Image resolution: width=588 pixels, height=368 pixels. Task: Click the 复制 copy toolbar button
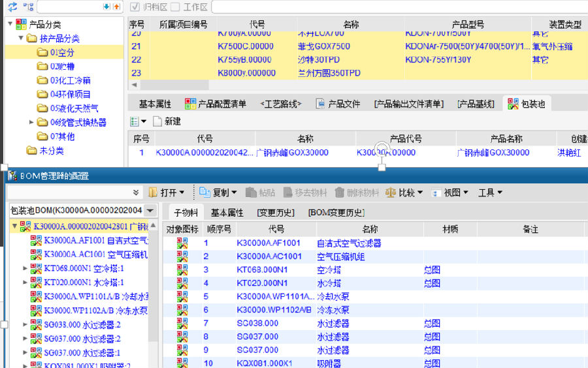click(220, 192)
